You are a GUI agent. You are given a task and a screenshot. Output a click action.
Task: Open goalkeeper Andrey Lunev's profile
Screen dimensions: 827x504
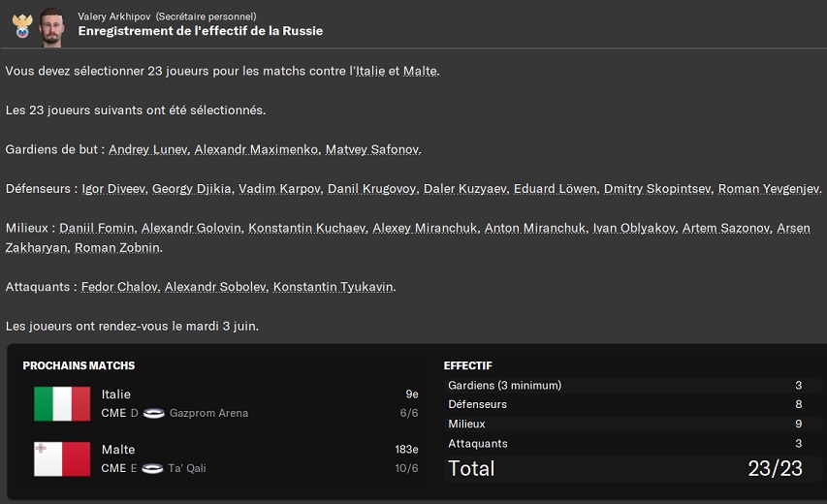point(147,150)
